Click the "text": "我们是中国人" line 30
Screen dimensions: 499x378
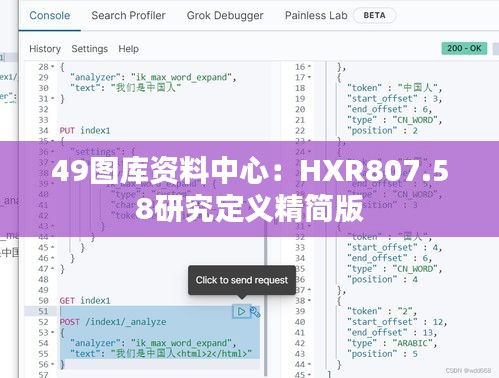pyautogui.click(x=126, y=88)
